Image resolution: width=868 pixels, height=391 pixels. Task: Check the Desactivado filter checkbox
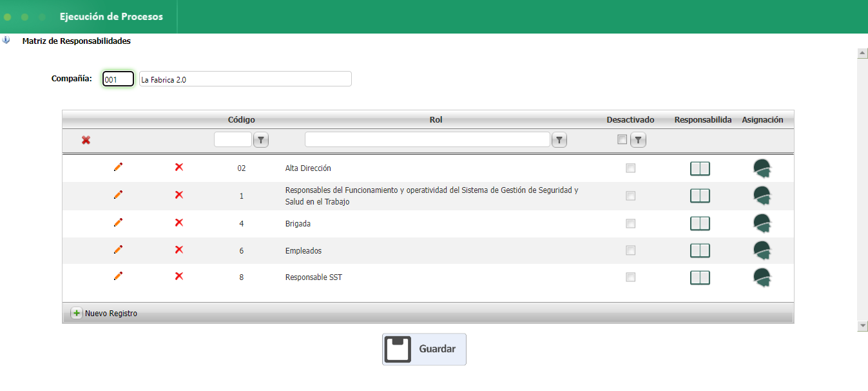622,139
